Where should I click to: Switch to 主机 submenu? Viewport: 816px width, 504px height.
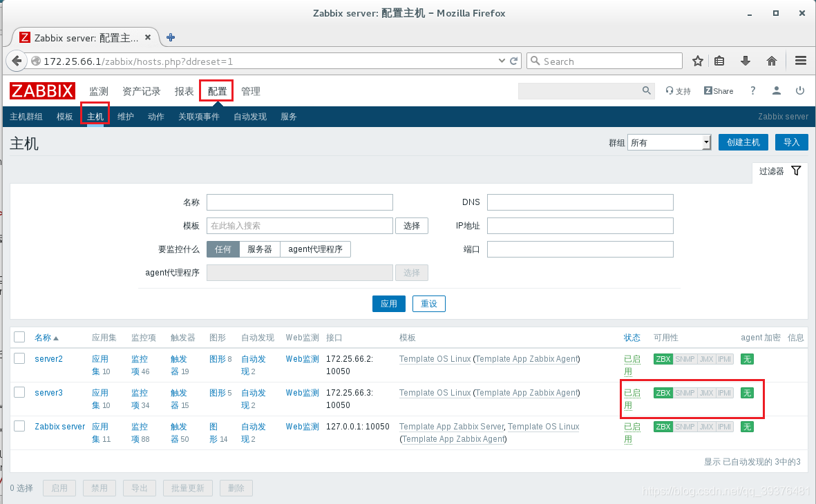click(95, 117)
